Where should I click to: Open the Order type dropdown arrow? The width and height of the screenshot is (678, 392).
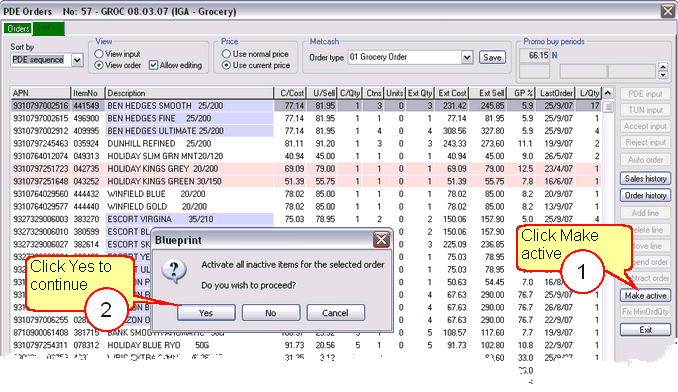tap(467, 57)
